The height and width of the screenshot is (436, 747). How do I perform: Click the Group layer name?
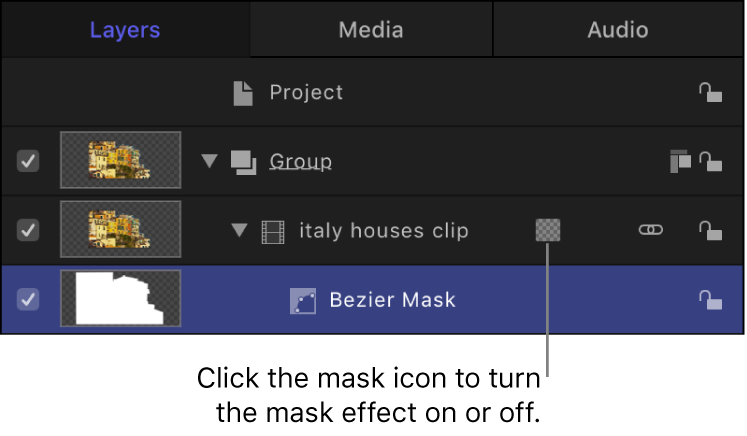(301, 161)
